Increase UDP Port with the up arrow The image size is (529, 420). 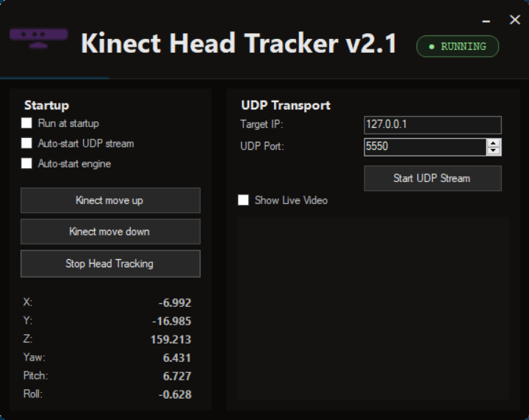[x=494, y=142]
